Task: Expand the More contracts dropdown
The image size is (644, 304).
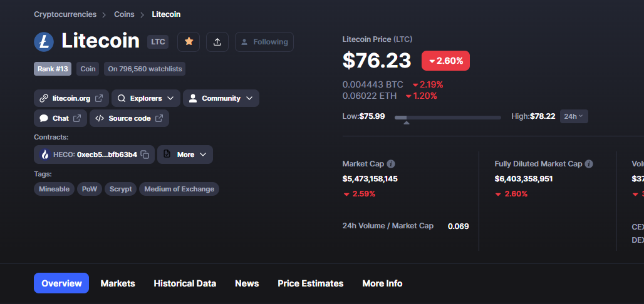Action: (185, 155)
